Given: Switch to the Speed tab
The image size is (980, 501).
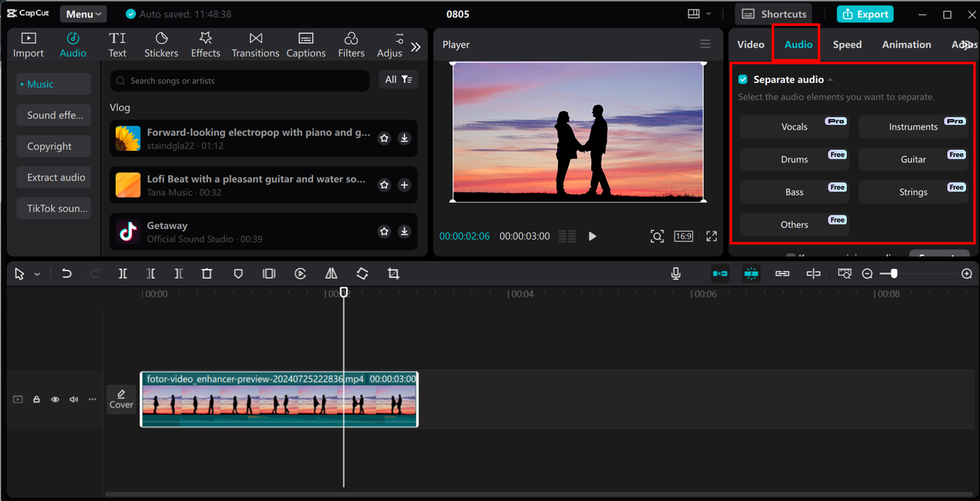Looking at the screenshot, I should pyautogui.click(x=848, y=44).
